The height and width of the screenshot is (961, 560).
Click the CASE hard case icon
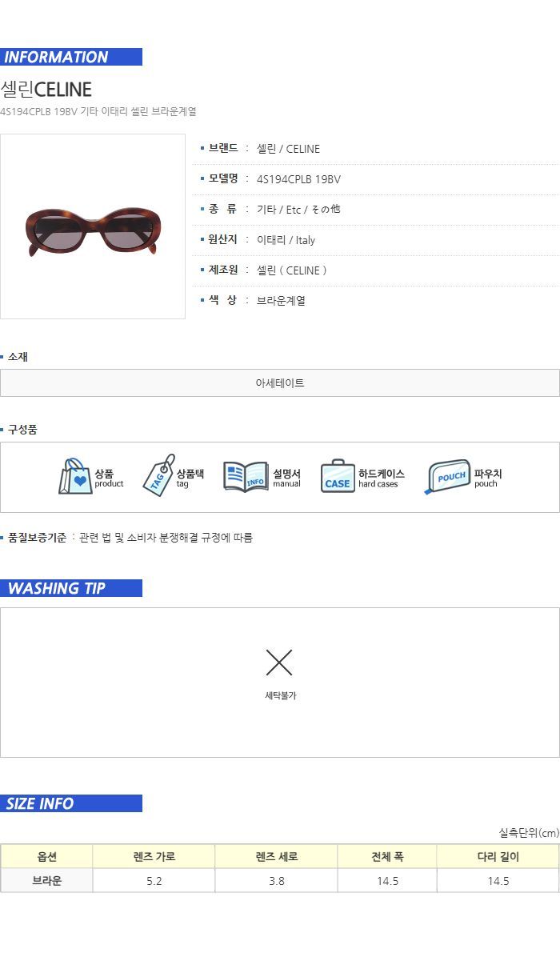pyautogui.click(x=338, y=476)
